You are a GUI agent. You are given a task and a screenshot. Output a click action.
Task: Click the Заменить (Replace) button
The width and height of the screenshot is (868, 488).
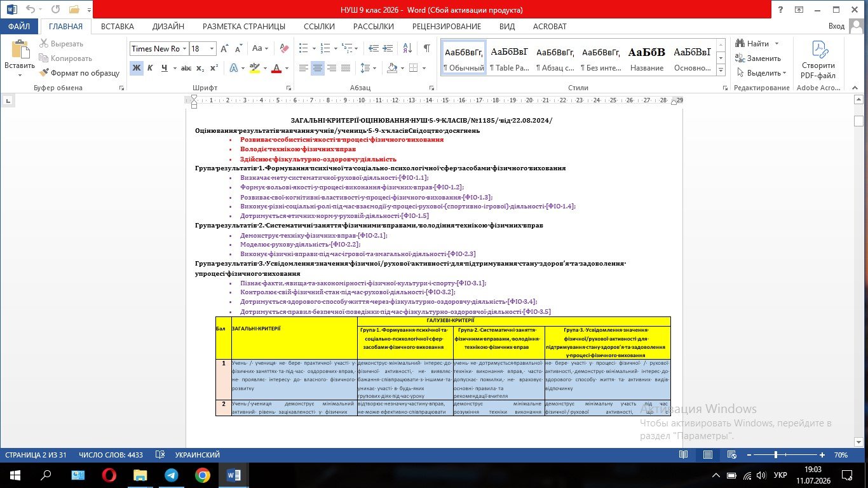(x=758, y=58)
